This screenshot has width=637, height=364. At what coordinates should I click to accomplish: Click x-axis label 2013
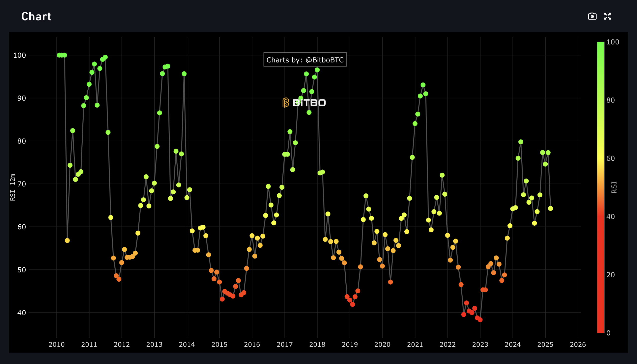click(154, 345)
